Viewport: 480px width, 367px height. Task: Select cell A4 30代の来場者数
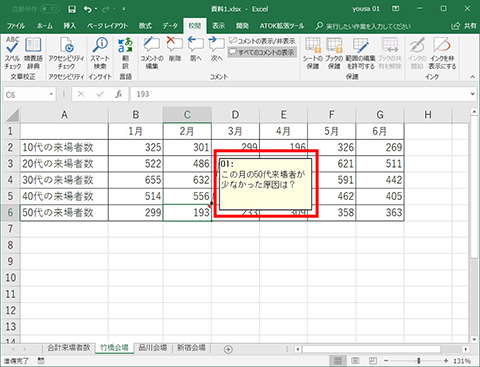point(64,180)
